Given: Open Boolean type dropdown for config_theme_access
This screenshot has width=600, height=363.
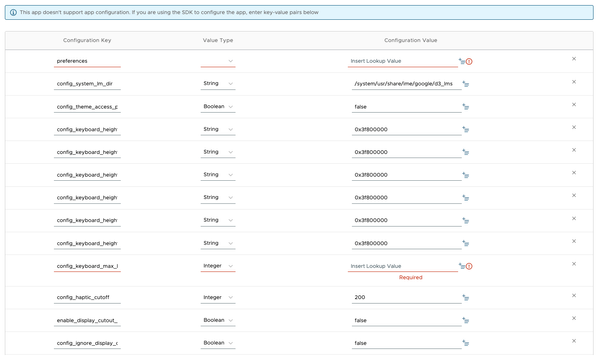Looking at the screenshot, I should coord(218,107).
